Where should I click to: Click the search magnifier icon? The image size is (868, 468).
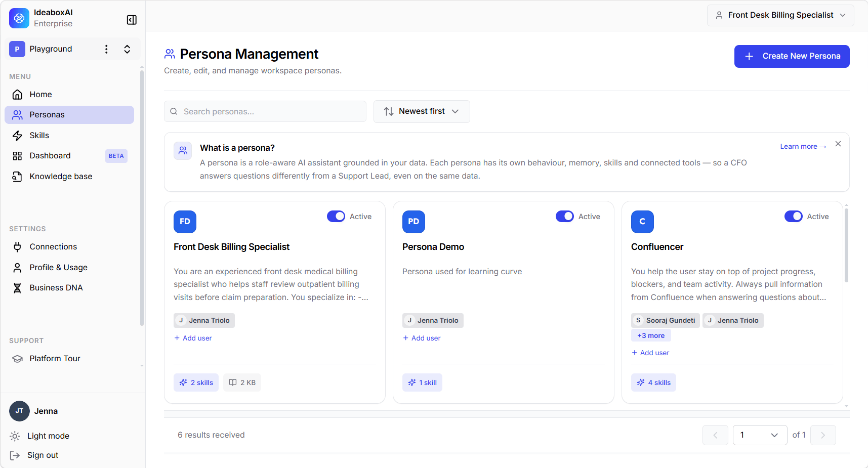(x=174, y=111)
